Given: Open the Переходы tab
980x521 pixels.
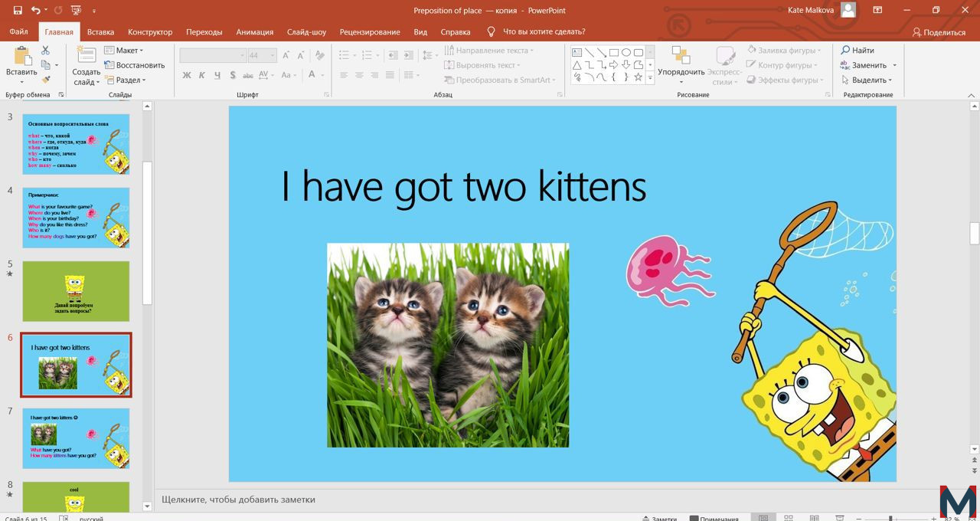Looking at the screenshot, I should 204,32.
